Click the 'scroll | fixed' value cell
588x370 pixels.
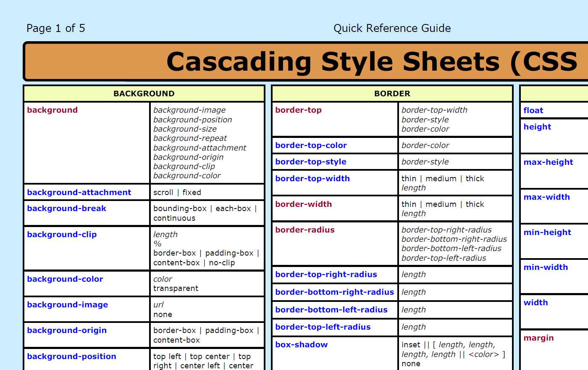(207, 193)
